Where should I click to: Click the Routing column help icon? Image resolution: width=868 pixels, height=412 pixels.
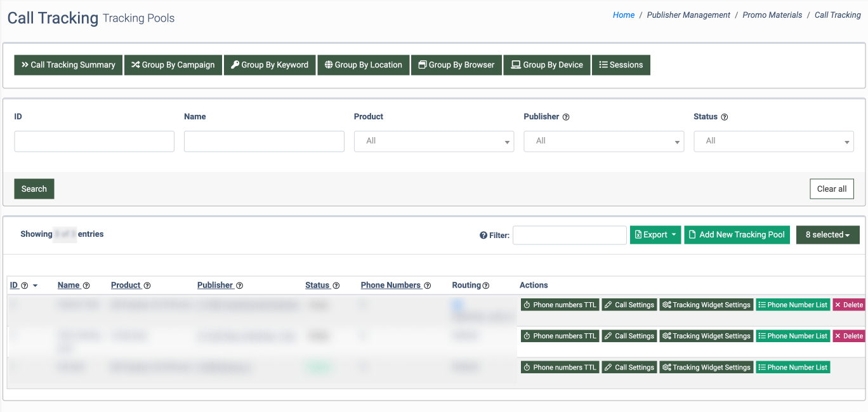tap(486, 286)
